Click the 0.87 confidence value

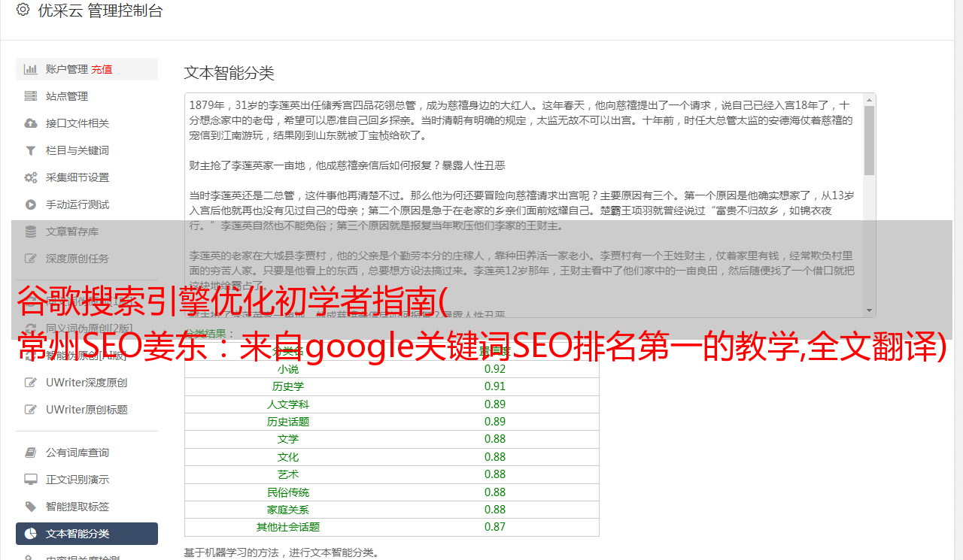495,527
